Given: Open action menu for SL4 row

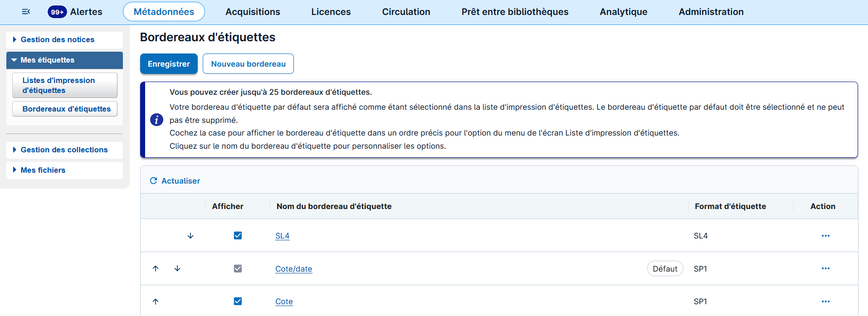Looking at the screenshot, I should 825,236.
